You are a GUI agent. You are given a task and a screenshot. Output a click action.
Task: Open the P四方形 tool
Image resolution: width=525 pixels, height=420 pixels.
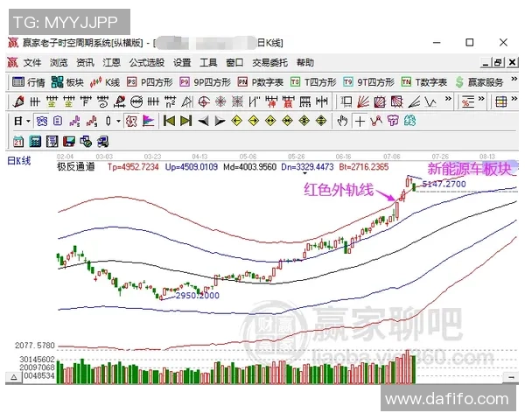(150, 82)
